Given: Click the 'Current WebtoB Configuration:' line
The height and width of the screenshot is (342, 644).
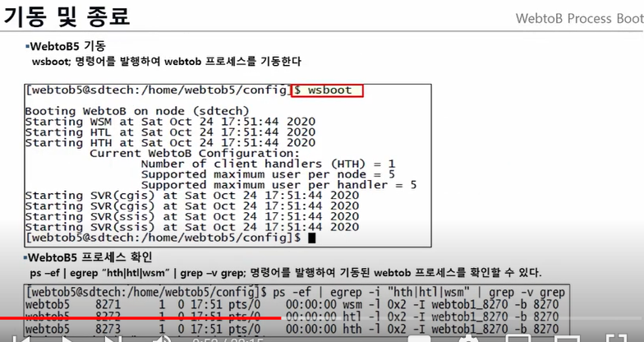Looking at the screenshot, I should 195,154.
